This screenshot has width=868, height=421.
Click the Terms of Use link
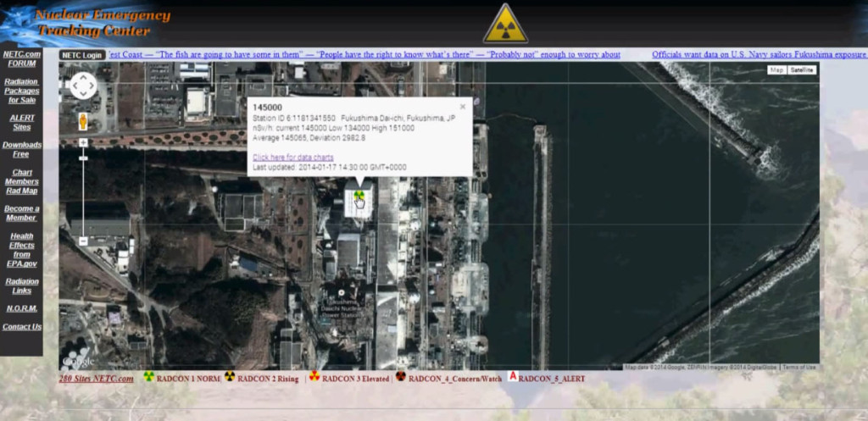[x=798, y=367]
